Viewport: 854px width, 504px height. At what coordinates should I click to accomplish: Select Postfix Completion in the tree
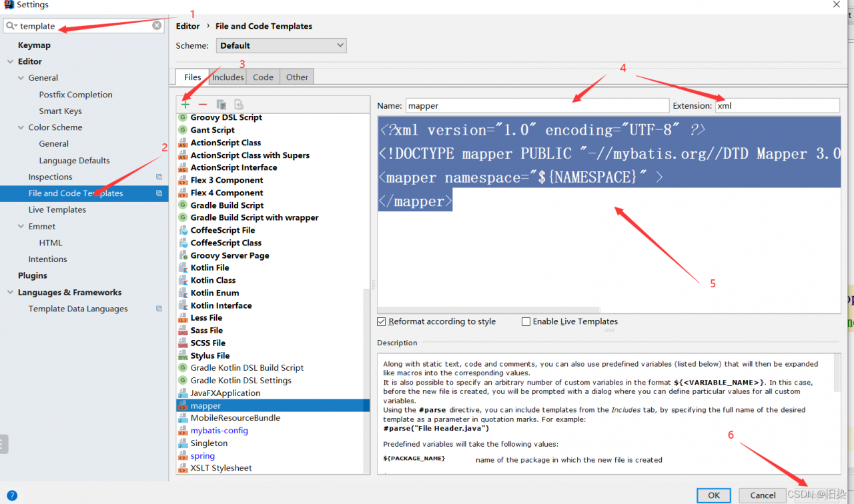point(76,95)
